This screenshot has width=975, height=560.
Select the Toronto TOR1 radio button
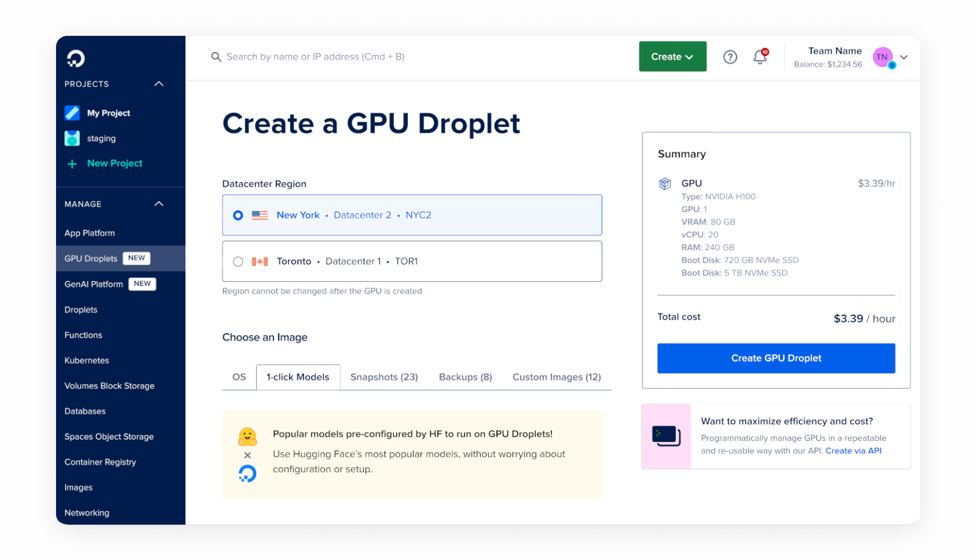238,262
